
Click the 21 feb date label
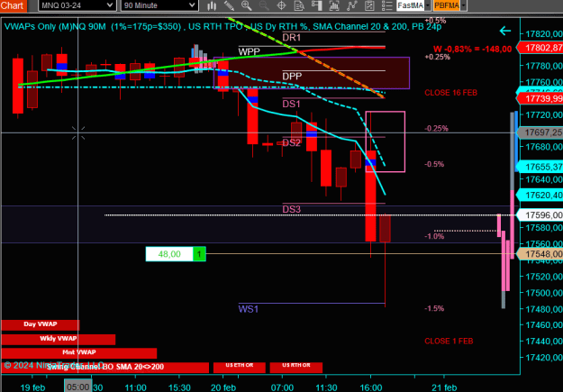[x=444, y=387]
